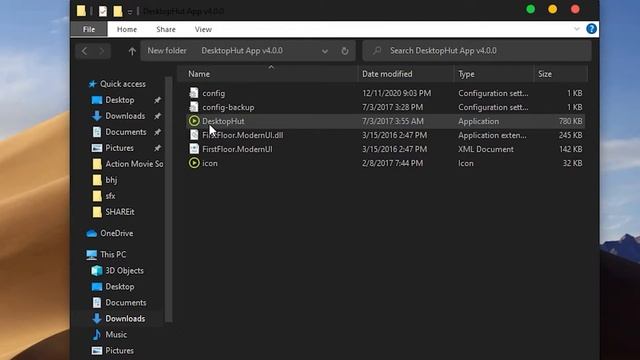Click the navigation pane vertical scrollbar
The height and width of the screenshot is (360, 640).
click(168, 199)
